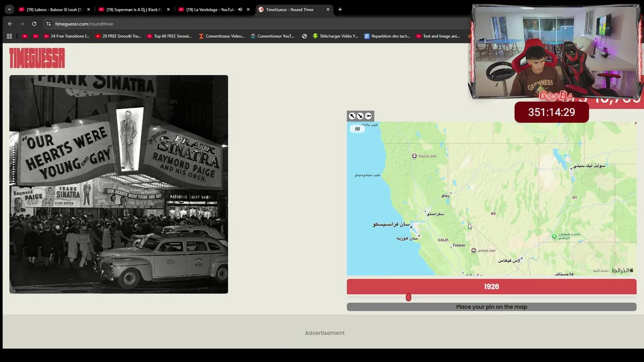Image resolution: width=644 pixels, height=362 pixels.
Task: Open a new browser tab
Action: point(340,9)
